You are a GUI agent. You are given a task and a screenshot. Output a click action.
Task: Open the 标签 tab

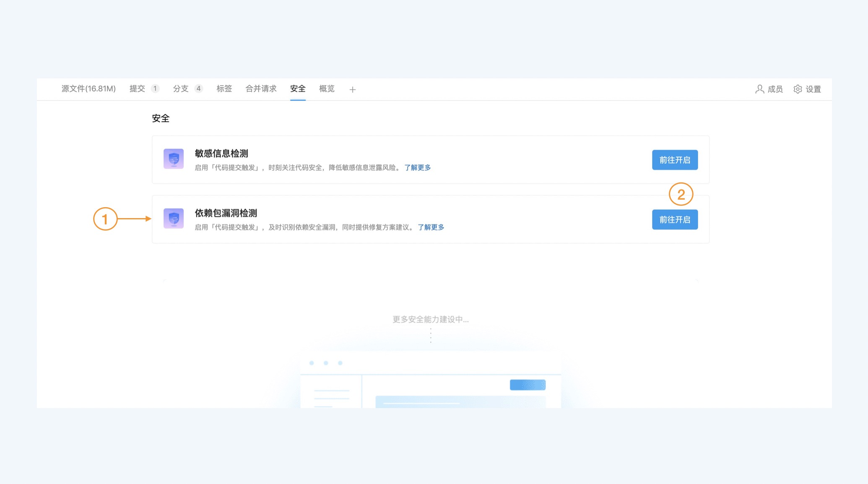tap(224, 88)
